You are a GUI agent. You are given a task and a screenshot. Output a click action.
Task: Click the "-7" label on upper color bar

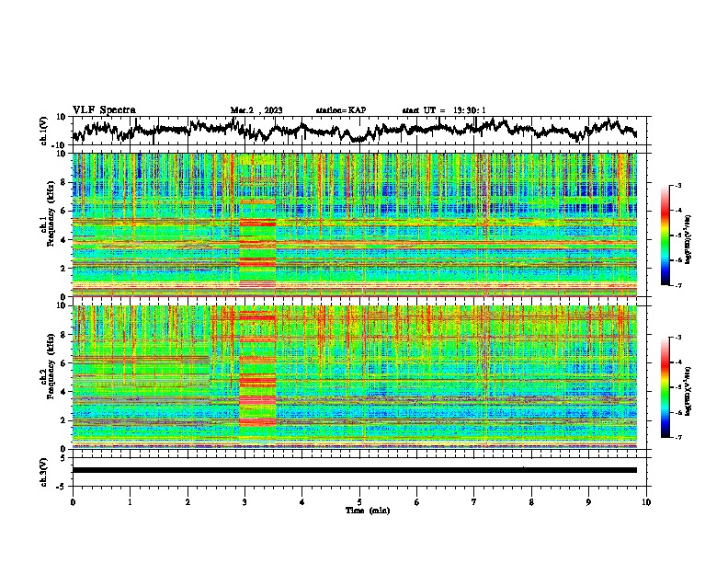click(x=678, y=285)
